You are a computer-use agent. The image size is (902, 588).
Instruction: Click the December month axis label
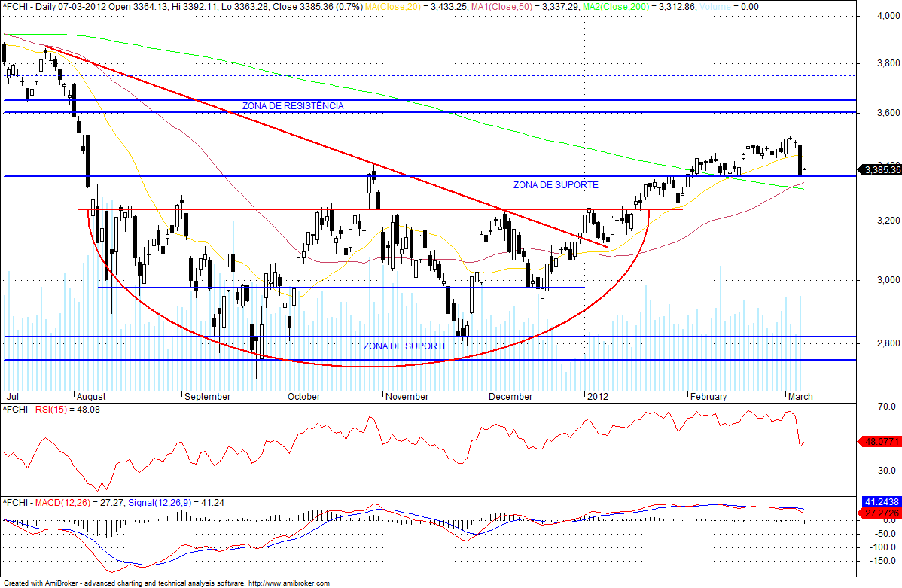510,397
